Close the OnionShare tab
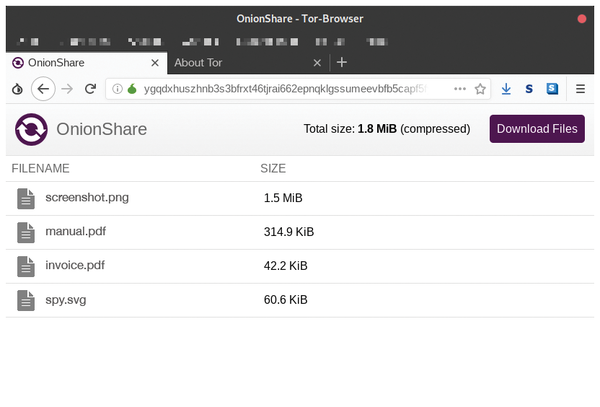The height and width of the screenshot is (407, 600). 155,63
